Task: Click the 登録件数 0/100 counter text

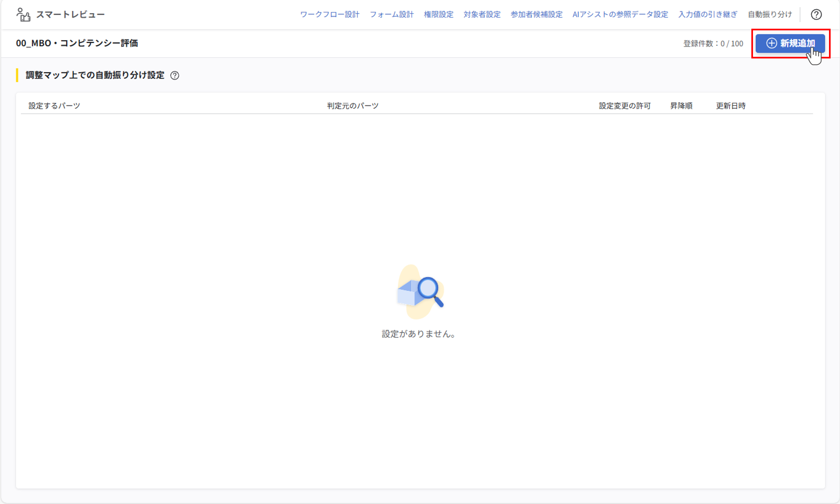Action: (x=713, y=43)
